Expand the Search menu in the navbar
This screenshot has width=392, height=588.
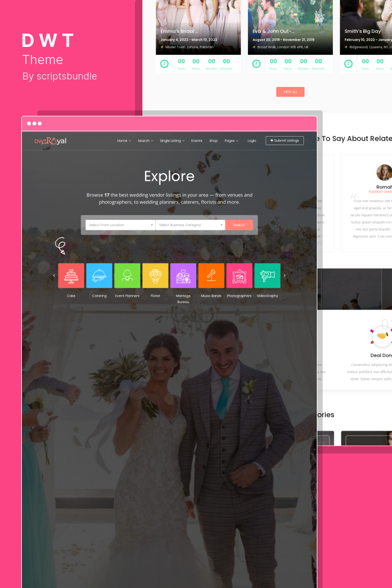pos(146,141)
